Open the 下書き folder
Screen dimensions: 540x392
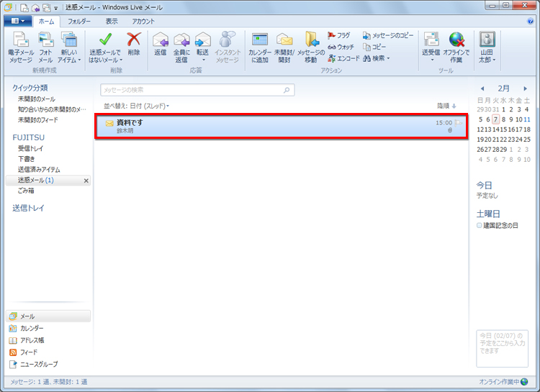click(26, 159)
